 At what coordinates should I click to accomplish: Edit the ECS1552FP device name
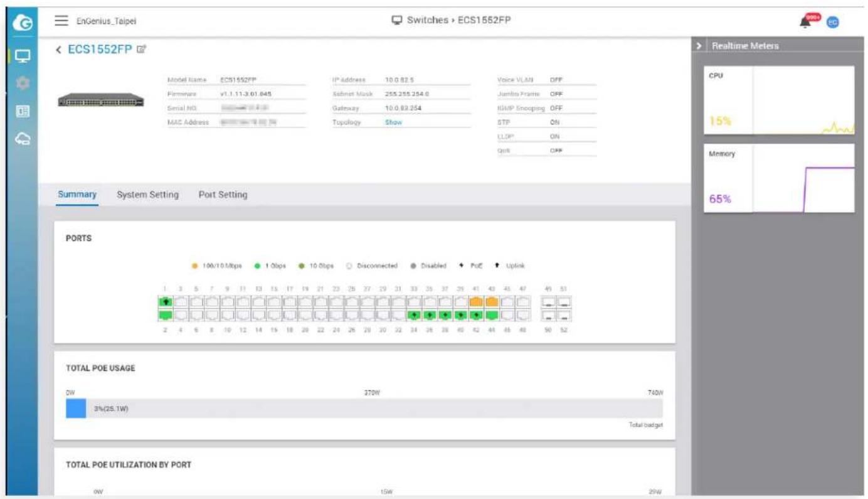(x=141, y=49)
